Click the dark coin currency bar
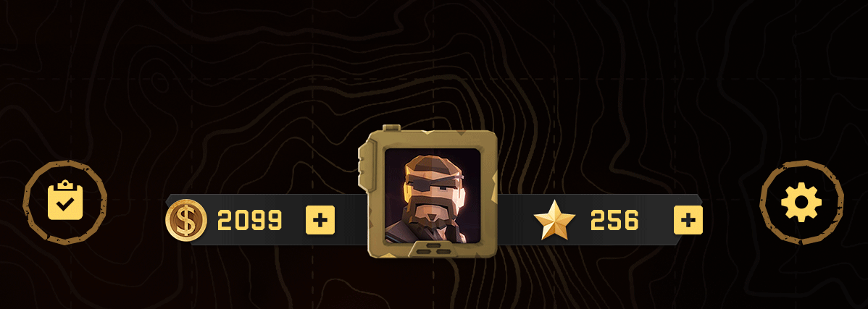The image size is (868, 309). point(266,220)
